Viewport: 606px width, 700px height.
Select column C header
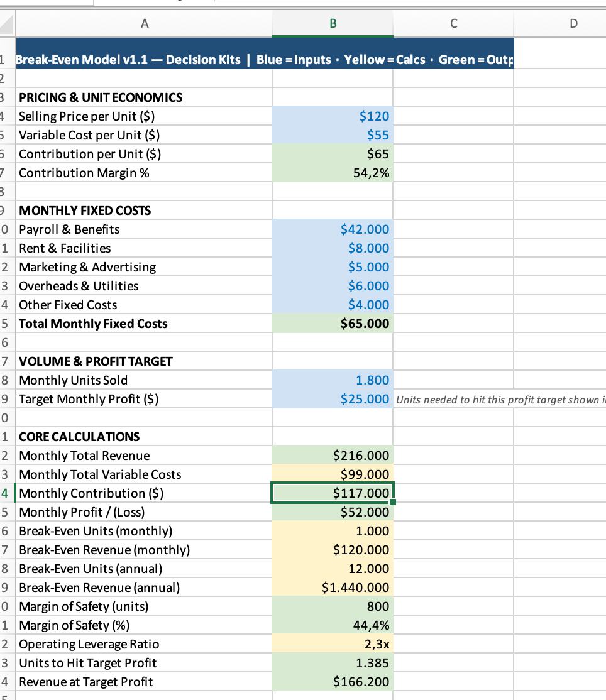click(453, 23)
